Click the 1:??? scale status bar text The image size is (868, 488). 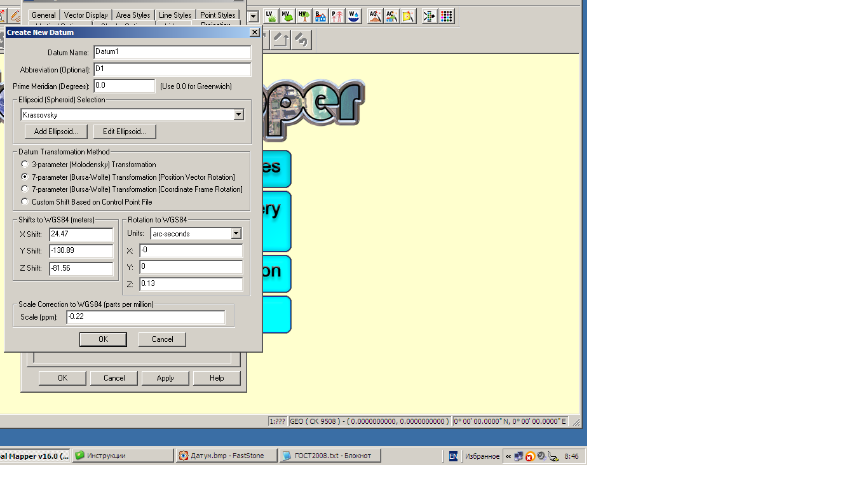(x=277, y=421)
